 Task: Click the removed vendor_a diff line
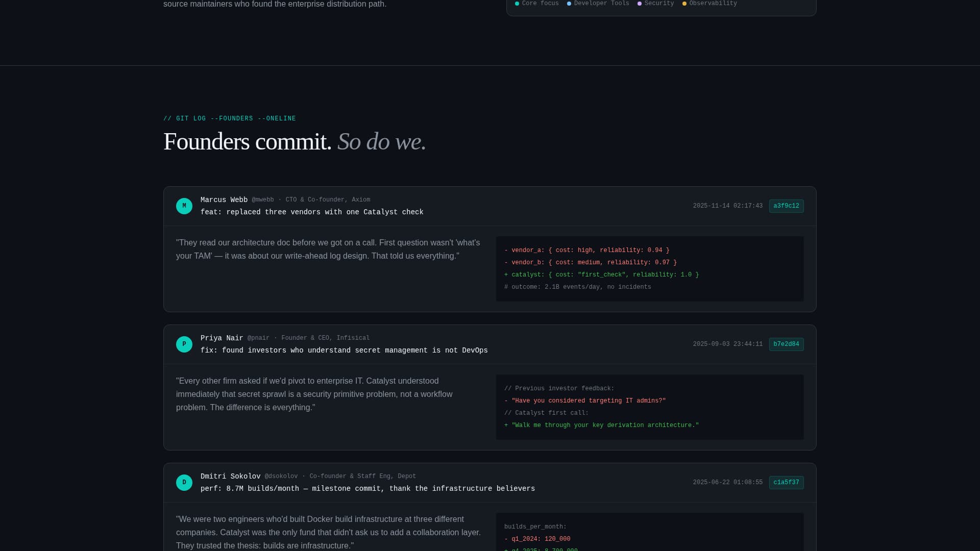point(587,251)
